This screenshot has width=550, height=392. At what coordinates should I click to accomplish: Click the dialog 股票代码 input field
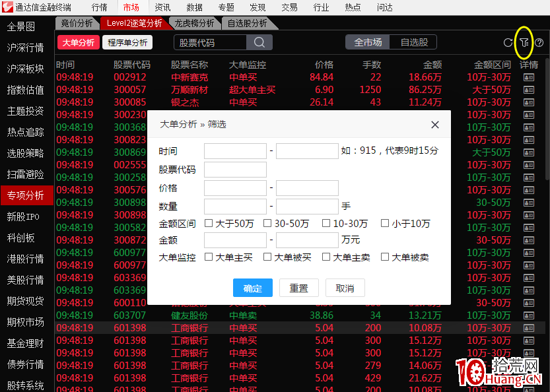235,170
